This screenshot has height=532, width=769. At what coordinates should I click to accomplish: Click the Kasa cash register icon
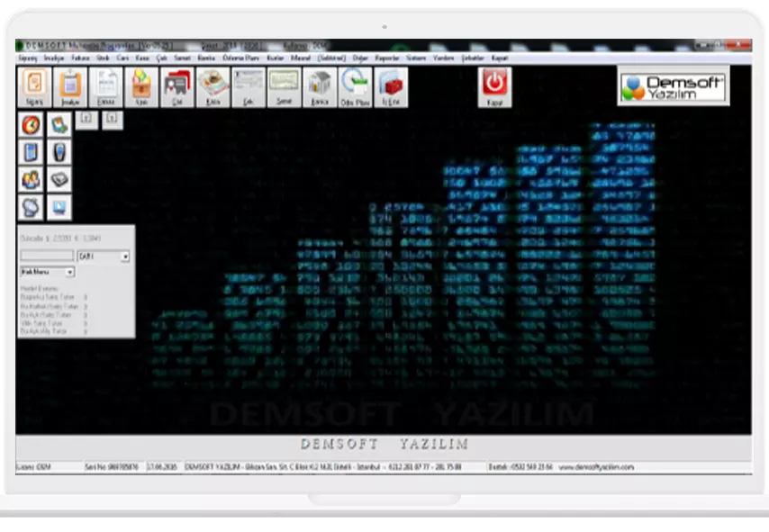coord(213,86)
